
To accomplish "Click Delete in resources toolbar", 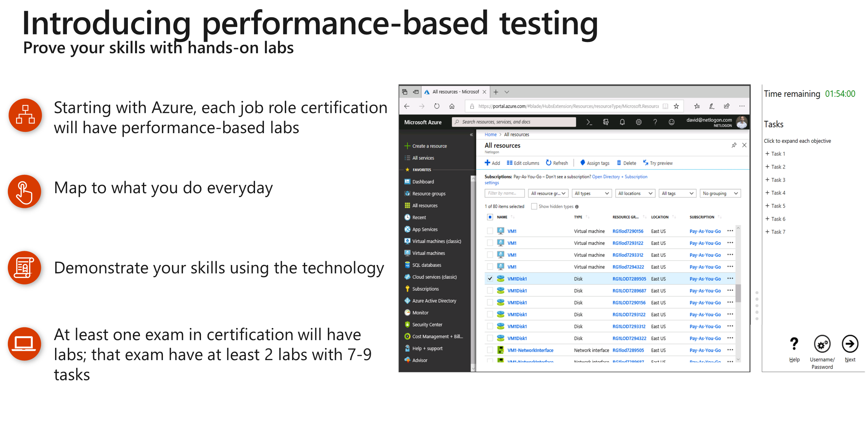I will [x=626, y=163].
